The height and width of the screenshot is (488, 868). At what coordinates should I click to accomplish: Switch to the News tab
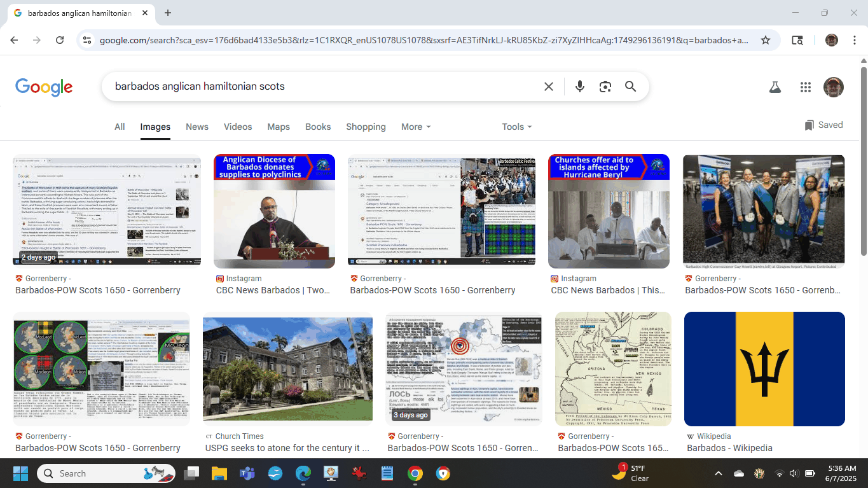click(196, 127)
